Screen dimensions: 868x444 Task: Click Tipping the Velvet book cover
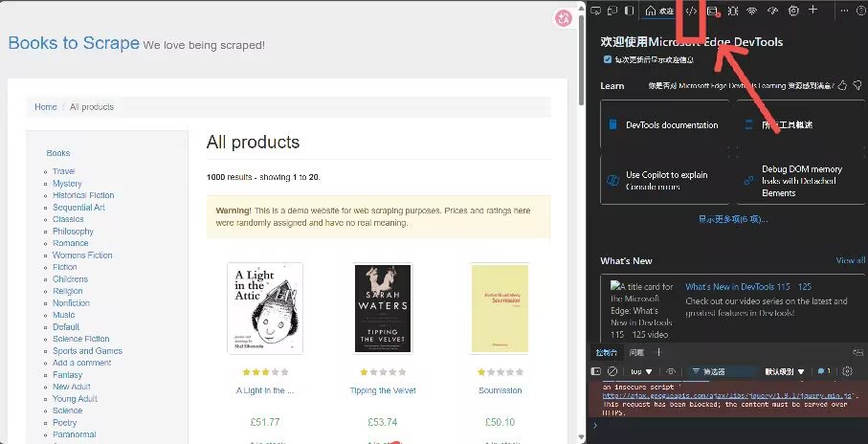pos(383,308)
